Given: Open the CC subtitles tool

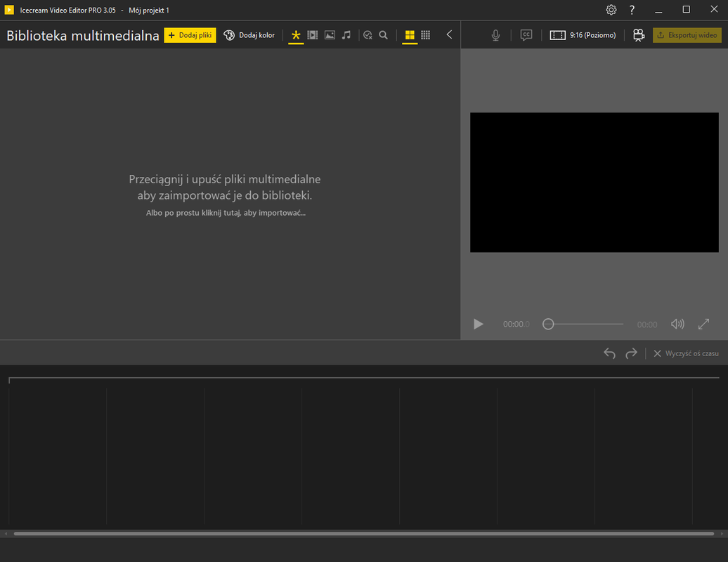Looking at the screenshot, I should click(x=526, y=35).
